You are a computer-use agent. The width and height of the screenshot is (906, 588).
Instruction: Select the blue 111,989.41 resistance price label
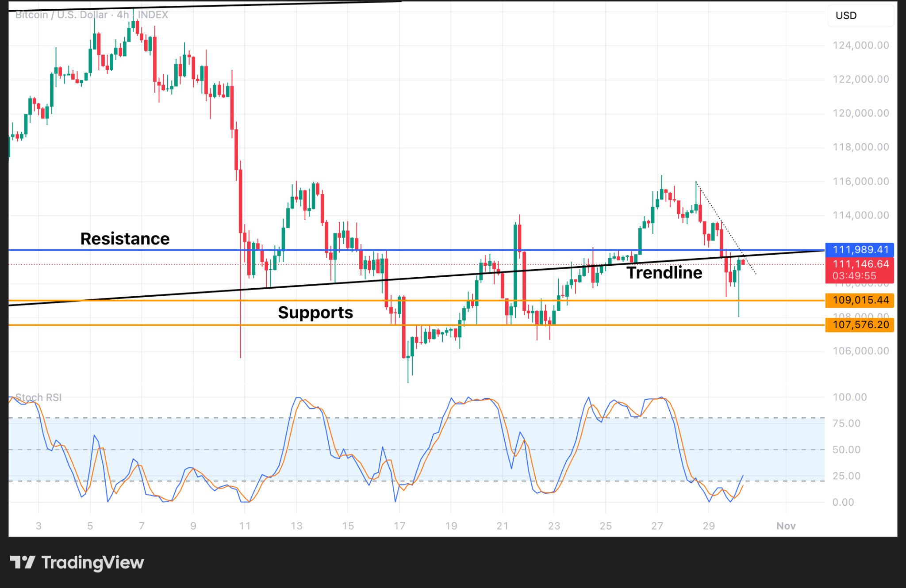coord(860,250)
